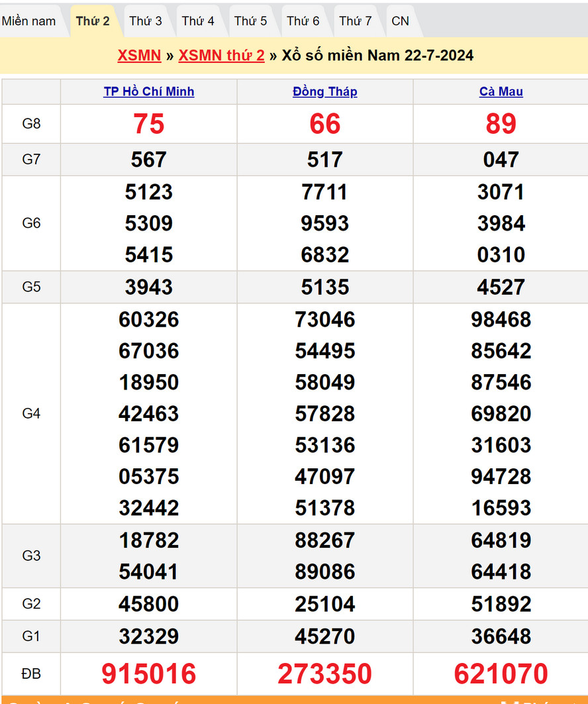Open the Miền nam tab
588x704 pixels.
click(29, 21)
